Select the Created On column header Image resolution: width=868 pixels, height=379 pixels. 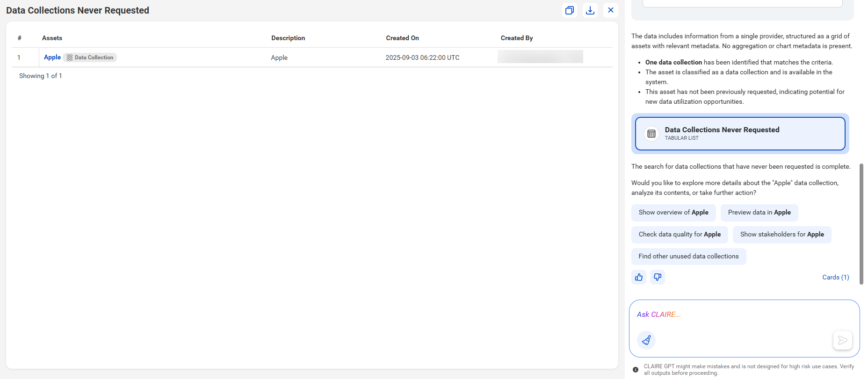[402, 38]
